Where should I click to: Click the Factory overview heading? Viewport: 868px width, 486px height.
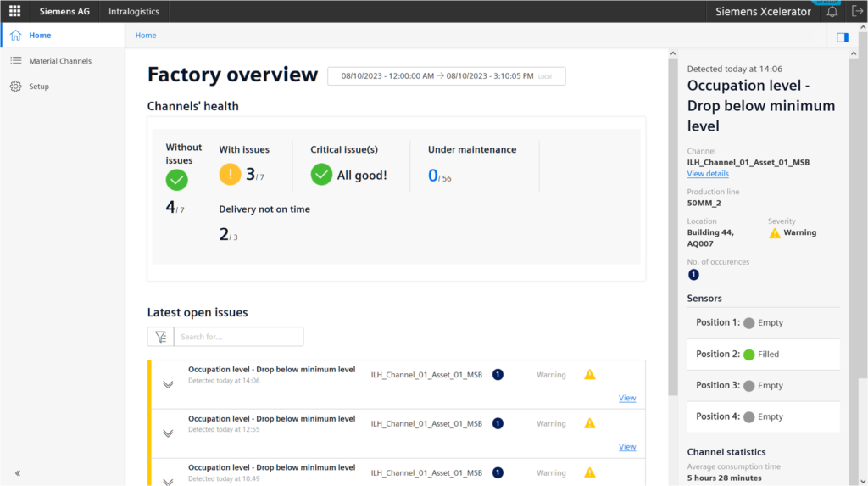pyautogui.click(x=232, y=75)
